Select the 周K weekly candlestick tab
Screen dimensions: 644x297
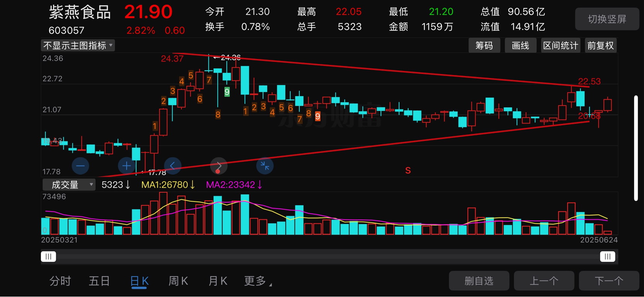tap(178, 281)
